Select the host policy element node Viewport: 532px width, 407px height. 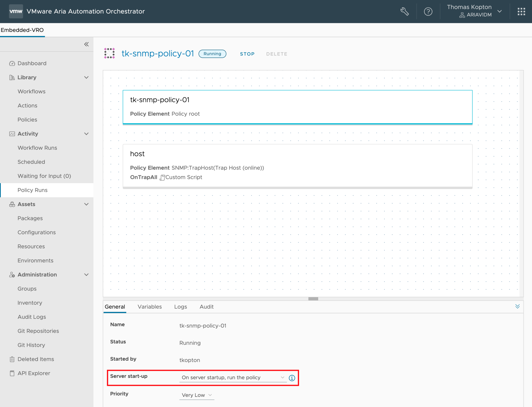(297, 166)
